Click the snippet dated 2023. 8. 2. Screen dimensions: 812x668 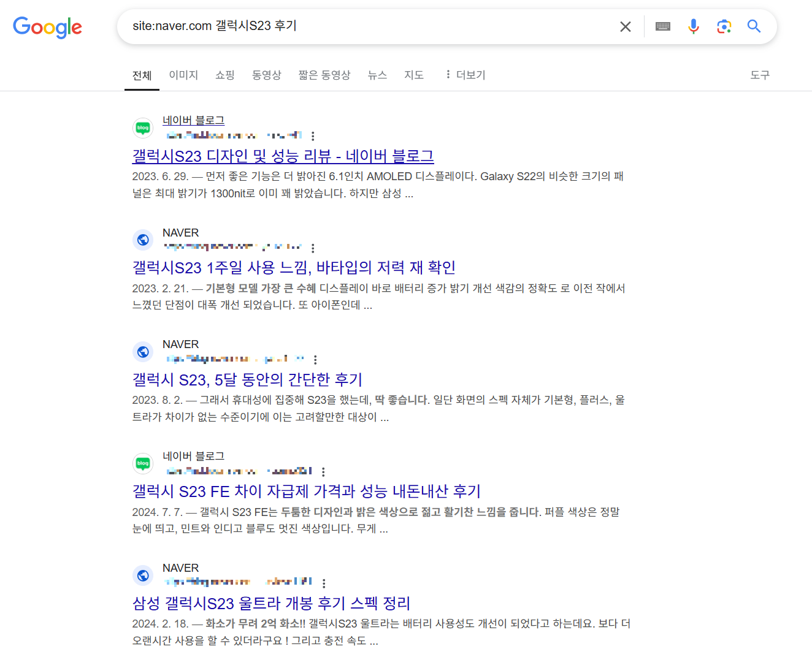click(x=378, y=409)
